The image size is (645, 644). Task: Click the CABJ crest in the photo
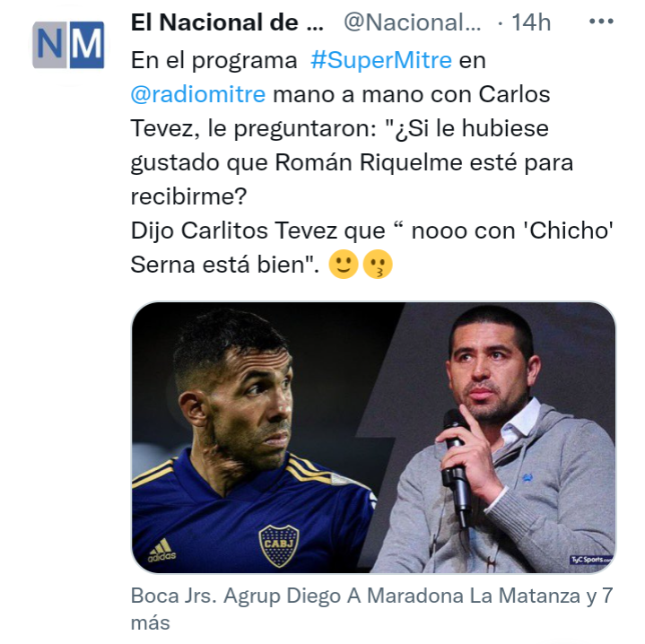point(279,545)
